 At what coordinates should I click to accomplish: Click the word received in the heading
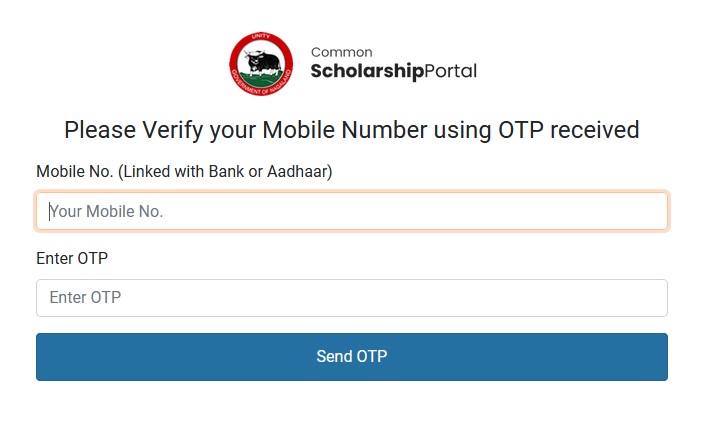click(x=595, y=130)
